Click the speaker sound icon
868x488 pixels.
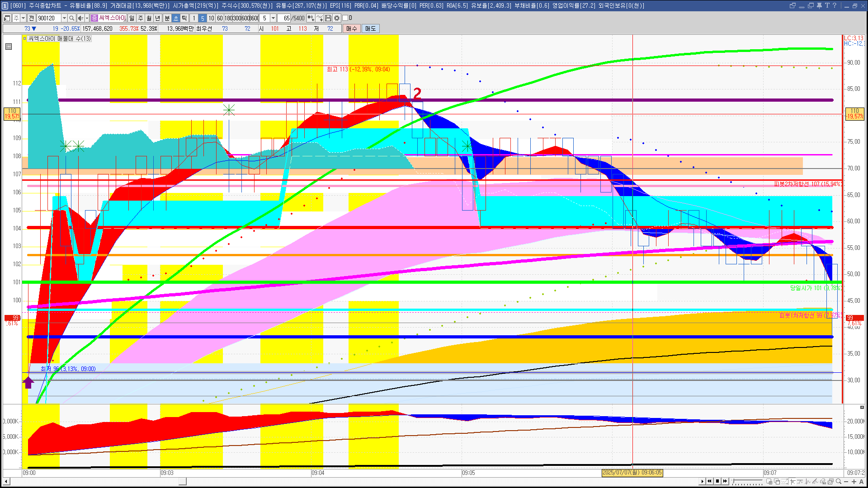tap(80, 18)
